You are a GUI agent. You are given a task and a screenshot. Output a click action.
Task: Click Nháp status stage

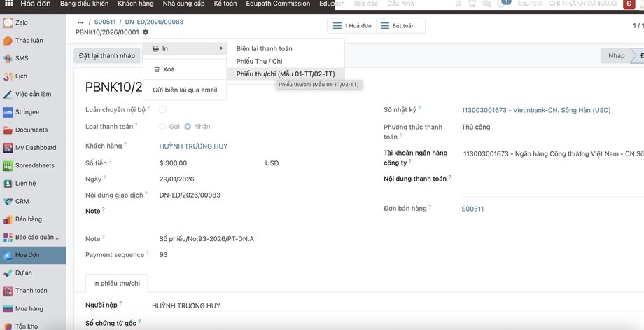coord(616,56)
